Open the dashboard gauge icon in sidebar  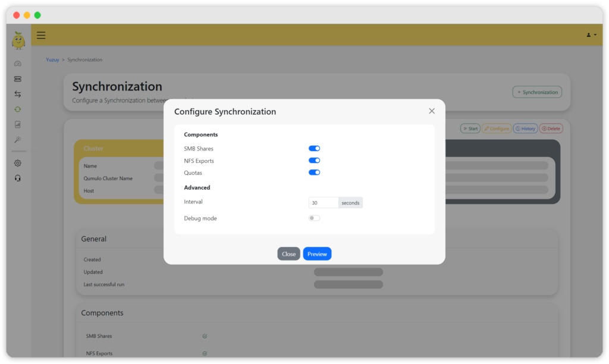[18, 64]
